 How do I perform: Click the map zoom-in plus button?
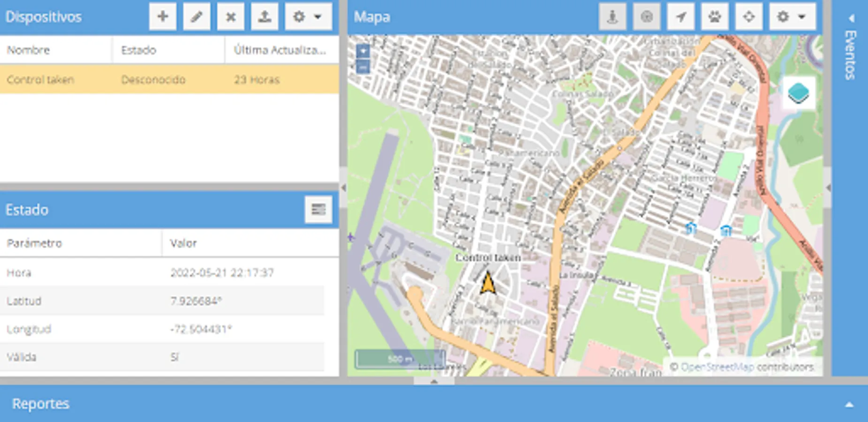point(364,50)
